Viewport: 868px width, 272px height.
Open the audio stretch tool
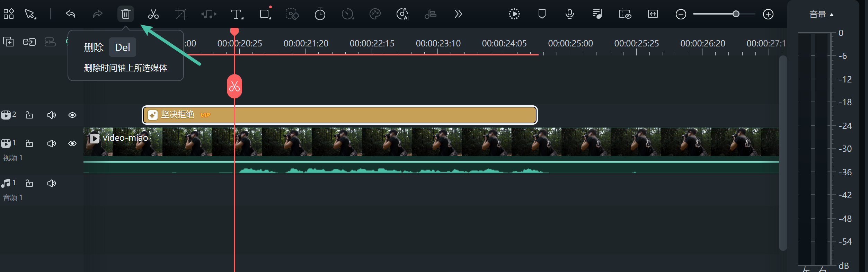tap(209, 14)
